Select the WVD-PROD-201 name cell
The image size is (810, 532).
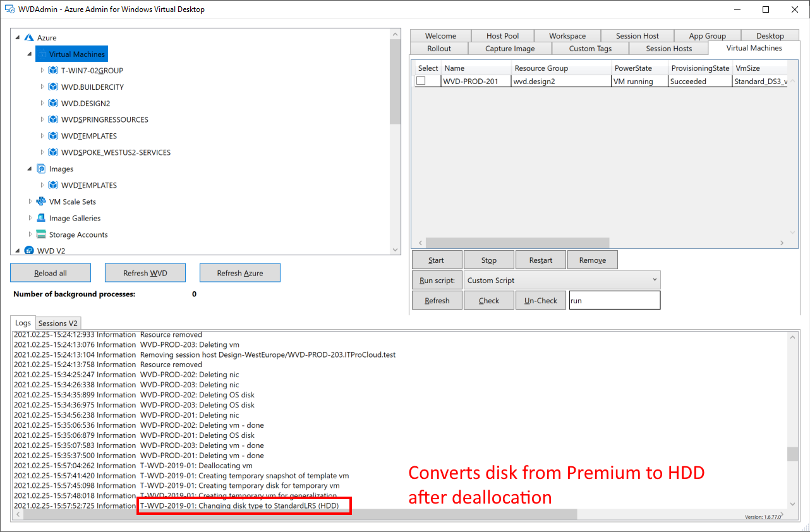tap(476, 81)
